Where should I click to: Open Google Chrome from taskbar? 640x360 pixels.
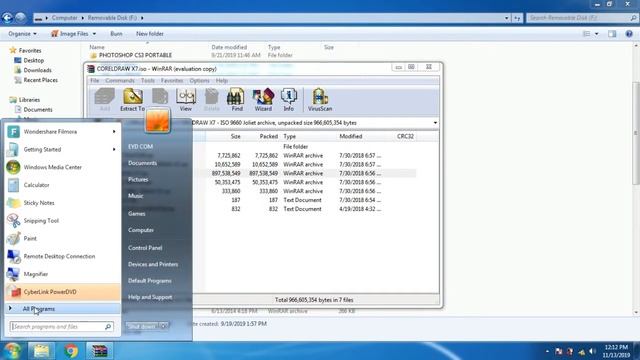click(x=71, y=351)
